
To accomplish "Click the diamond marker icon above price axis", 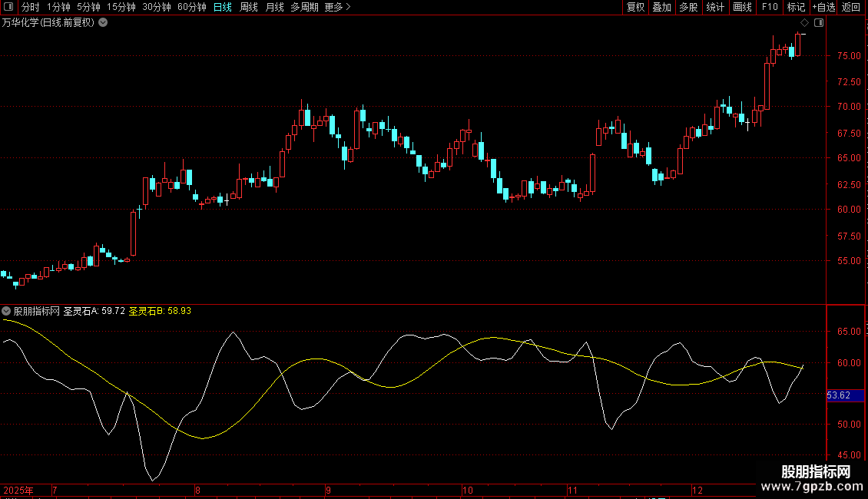I will [804, 23].
